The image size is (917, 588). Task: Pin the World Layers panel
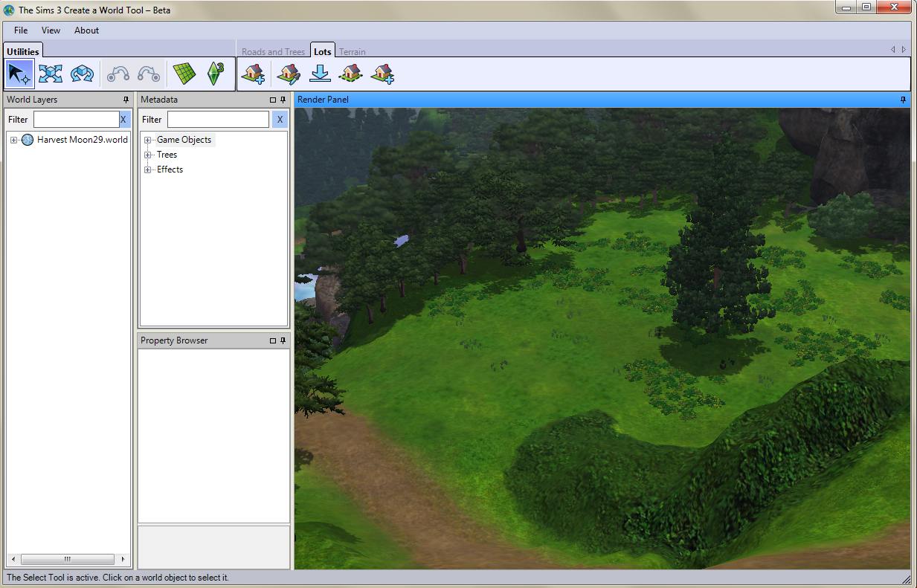tap(126, 100)
